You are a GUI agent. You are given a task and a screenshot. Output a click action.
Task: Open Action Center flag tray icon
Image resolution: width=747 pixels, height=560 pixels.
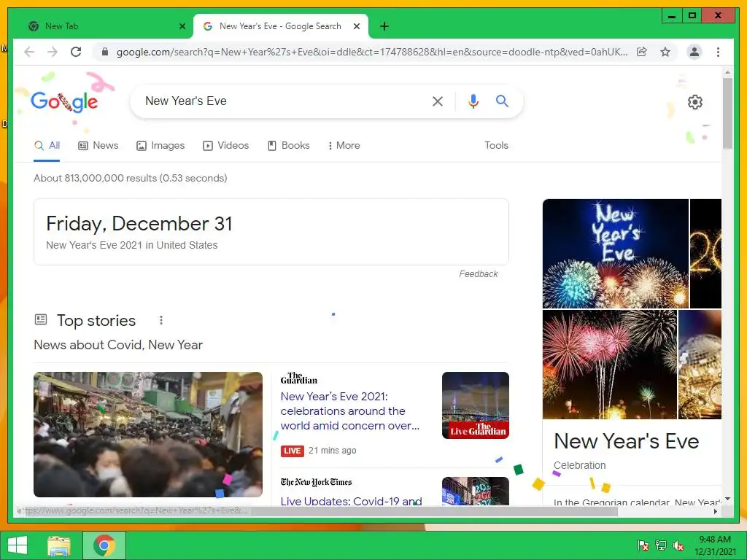point(643,545)
